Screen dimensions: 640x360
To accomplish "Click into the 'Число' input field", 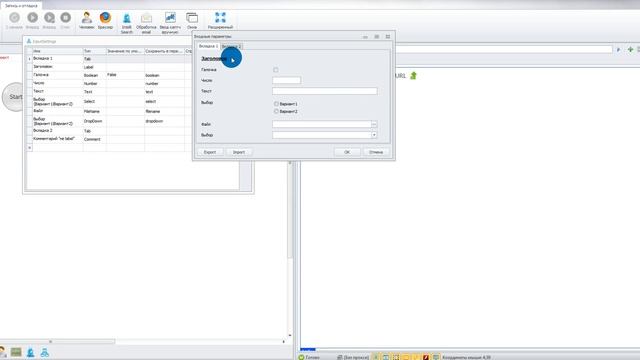I will coord(287,80).
